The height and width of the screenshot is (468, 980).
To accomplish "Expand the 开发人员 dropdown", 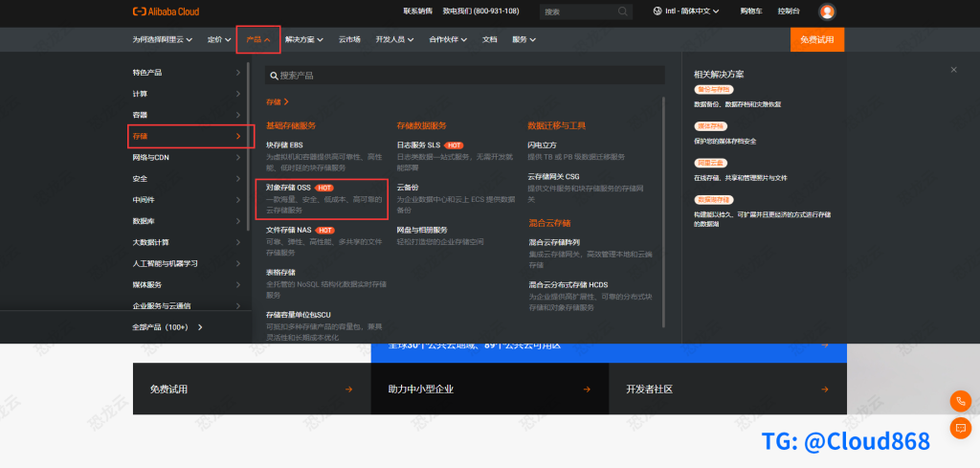I will click(x=394, y=39).
